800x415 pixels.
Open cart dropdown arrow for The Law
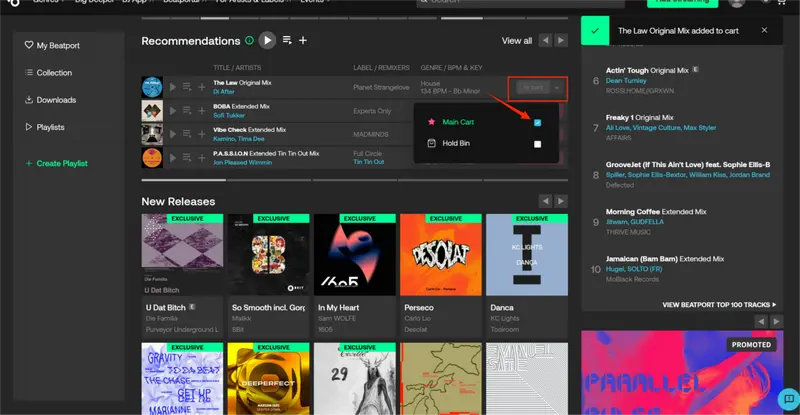coord(557,88)
